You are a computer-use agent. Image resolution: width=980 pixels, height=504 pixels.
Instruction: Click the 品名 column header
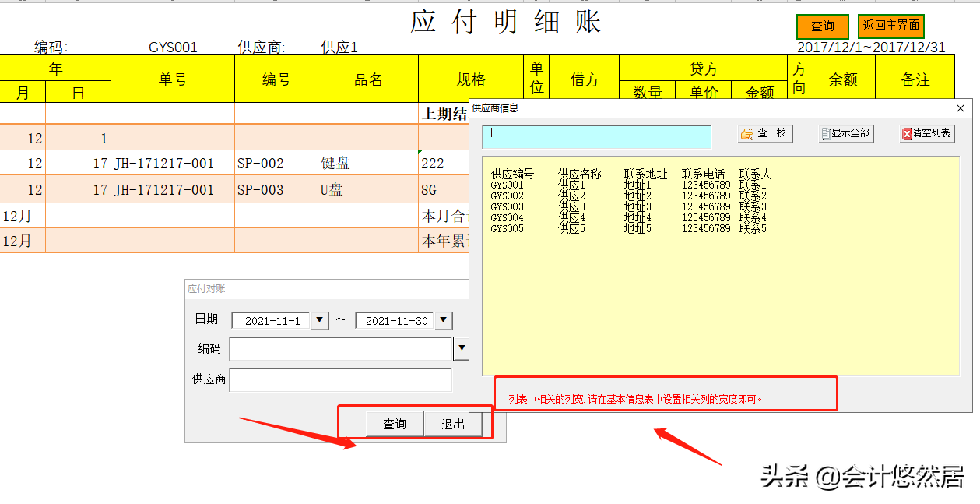click(368, 79)
